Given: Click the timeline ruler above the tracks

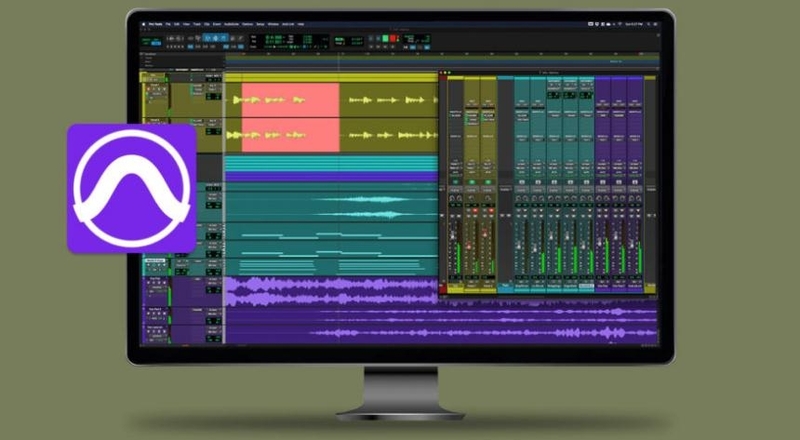Looking at the screenshot, I should point(441,54).
